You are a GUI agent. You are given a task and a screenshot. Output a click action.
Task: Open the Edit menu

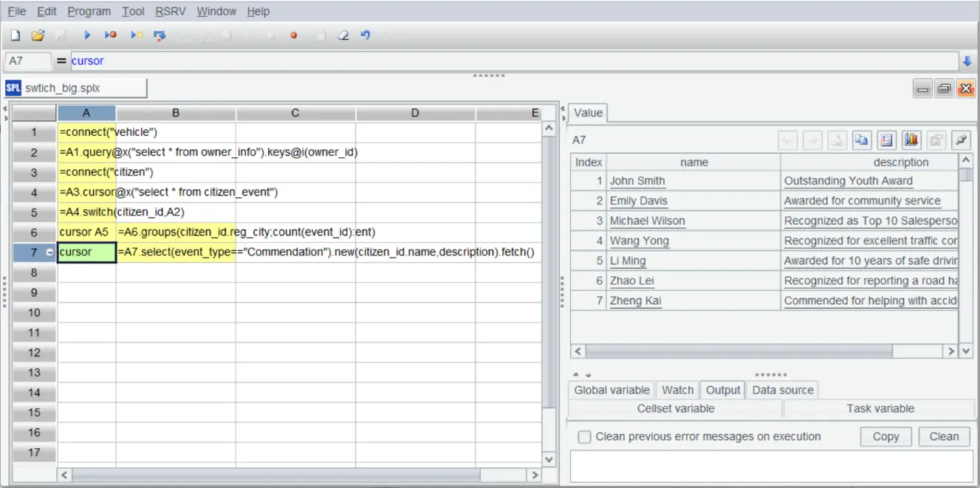(x=47, y=11)
